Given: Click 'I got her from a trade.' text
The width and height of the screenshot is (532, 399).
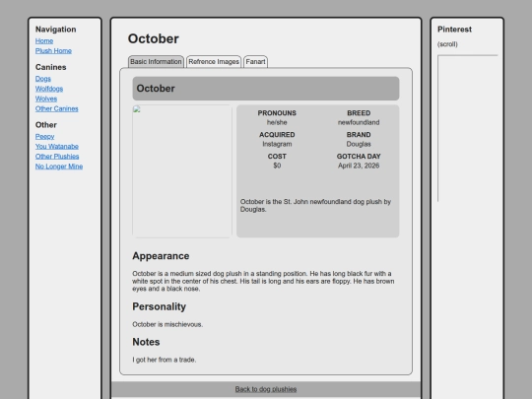Looking at the screenshot, I should [x=165, y=360].
